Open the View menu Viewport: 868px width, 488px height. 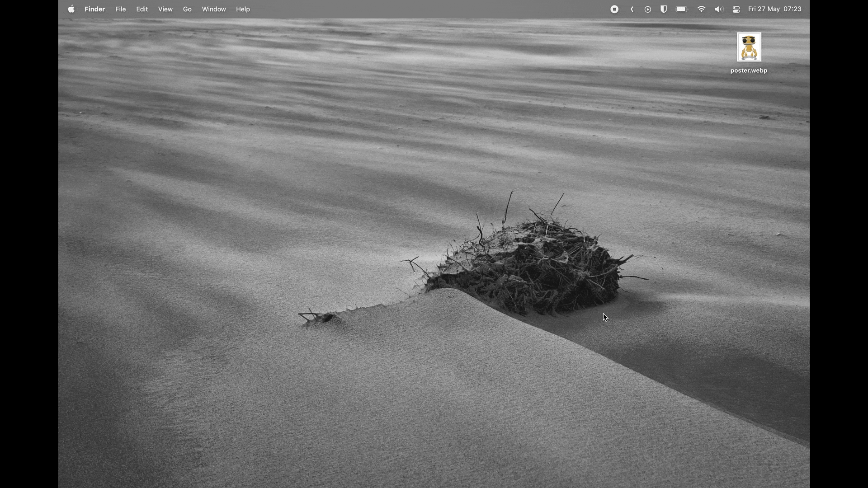(165, 9)
